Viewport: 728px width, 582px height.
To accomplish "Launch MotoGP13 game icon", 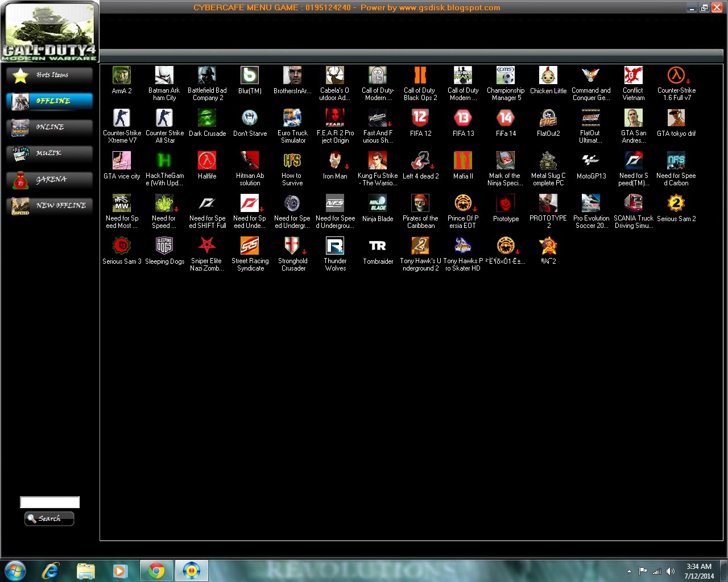I will [591, 160].
